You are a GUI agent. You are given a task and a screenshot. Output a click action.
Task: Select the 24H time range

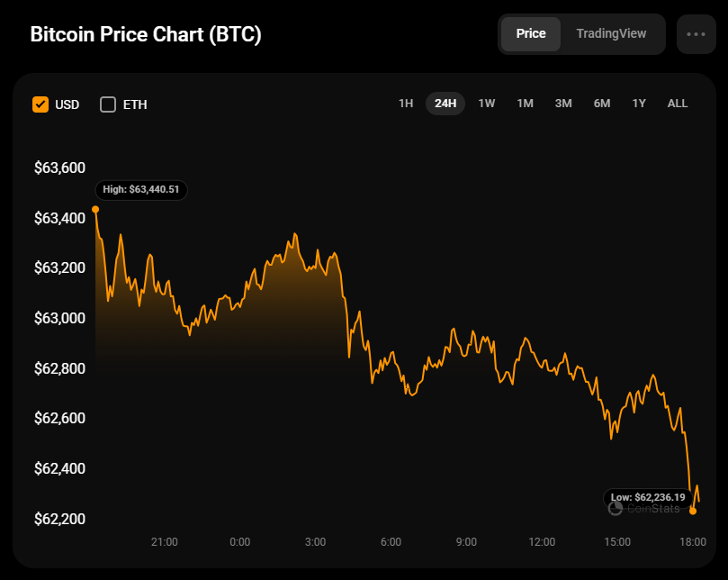click(445, 104)
